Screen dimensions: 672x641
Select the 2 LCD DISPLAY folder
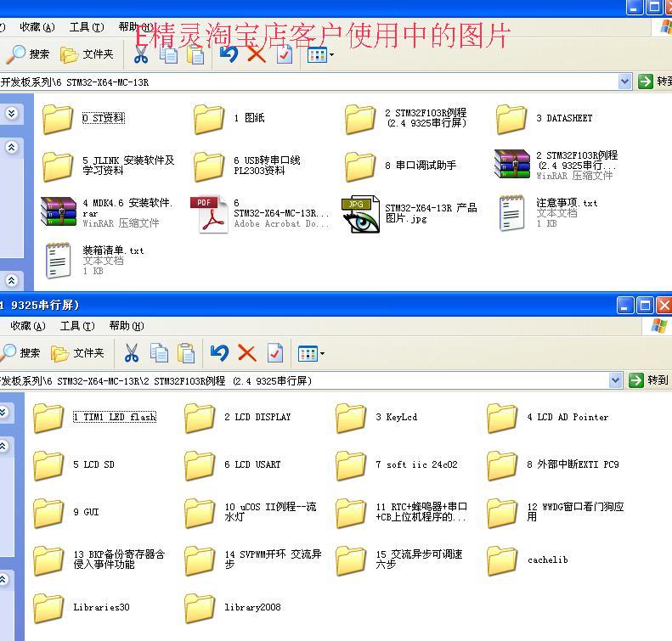(x=238, y=418)
